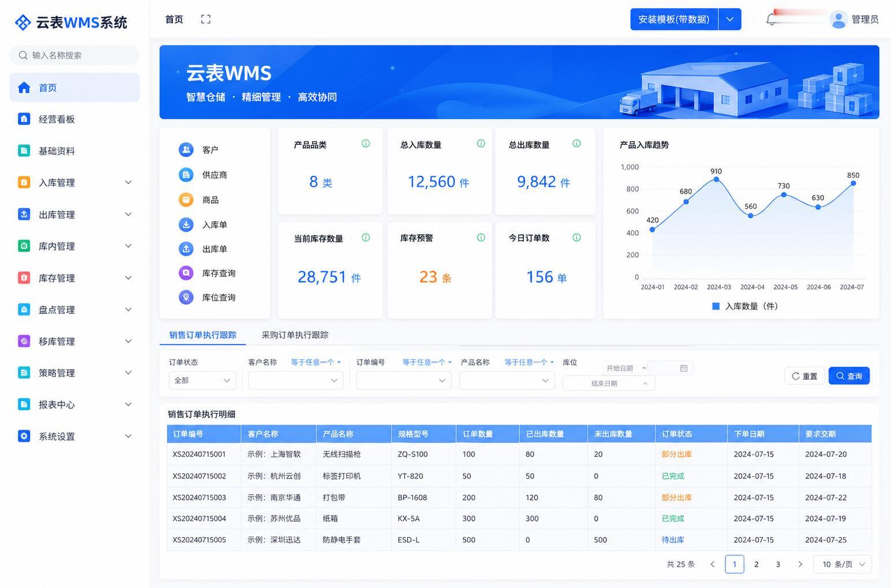Screen dimensions: 891x588
Task: Open the notification bell
Action: [x=771, y=20]
